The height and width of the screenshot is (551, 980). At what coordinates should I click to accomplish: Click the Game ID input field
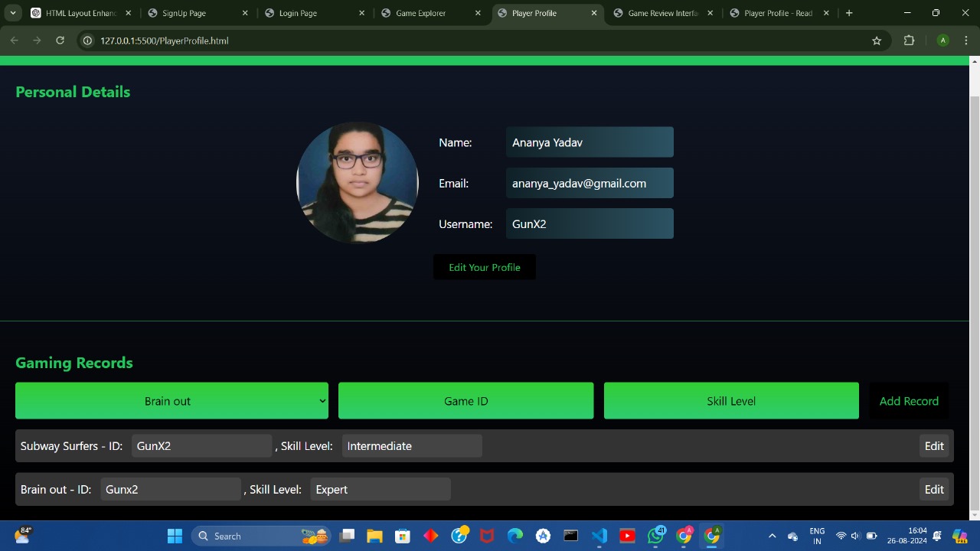click(465, 401)
